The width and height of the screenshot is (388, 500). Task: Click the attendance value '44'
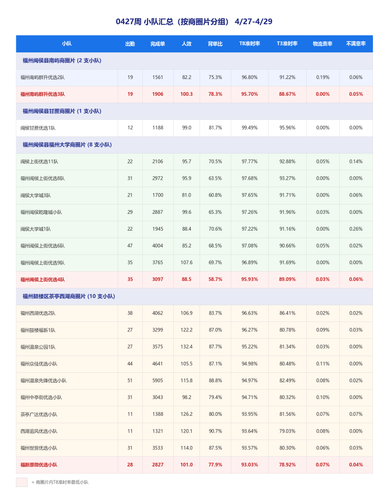[130, 364]
